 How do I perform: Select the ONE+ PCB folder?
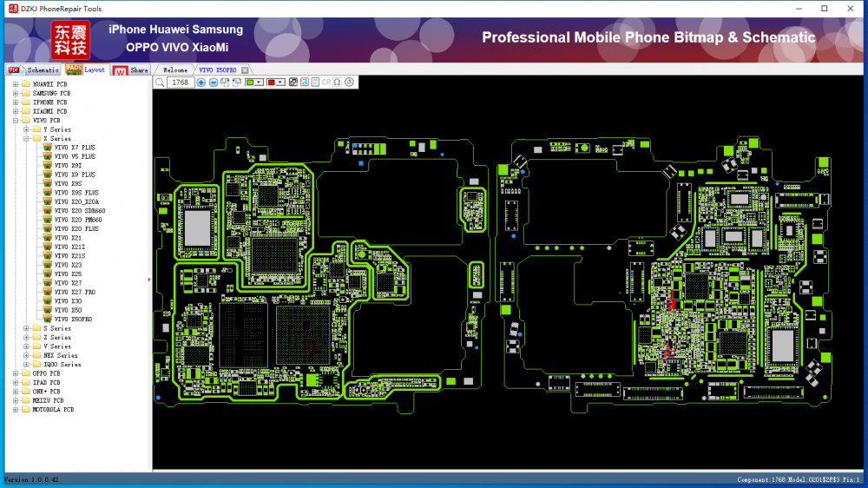tap(46, 392)
